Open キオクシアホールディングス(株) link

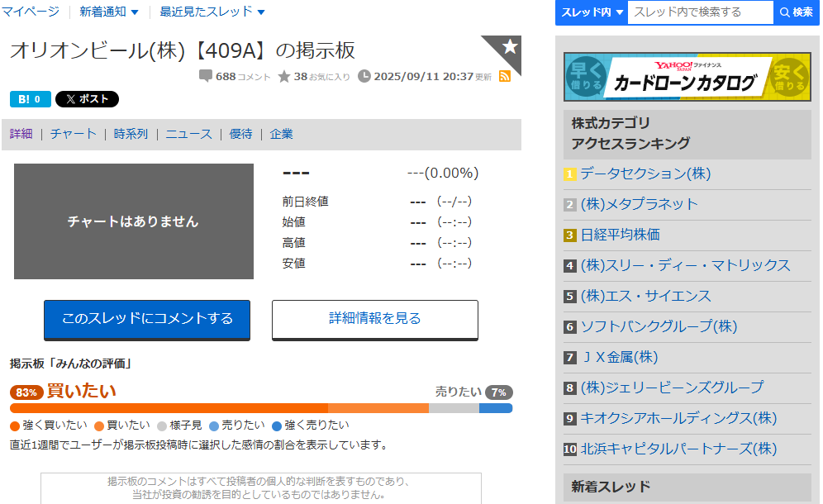[x=678, y=418]
